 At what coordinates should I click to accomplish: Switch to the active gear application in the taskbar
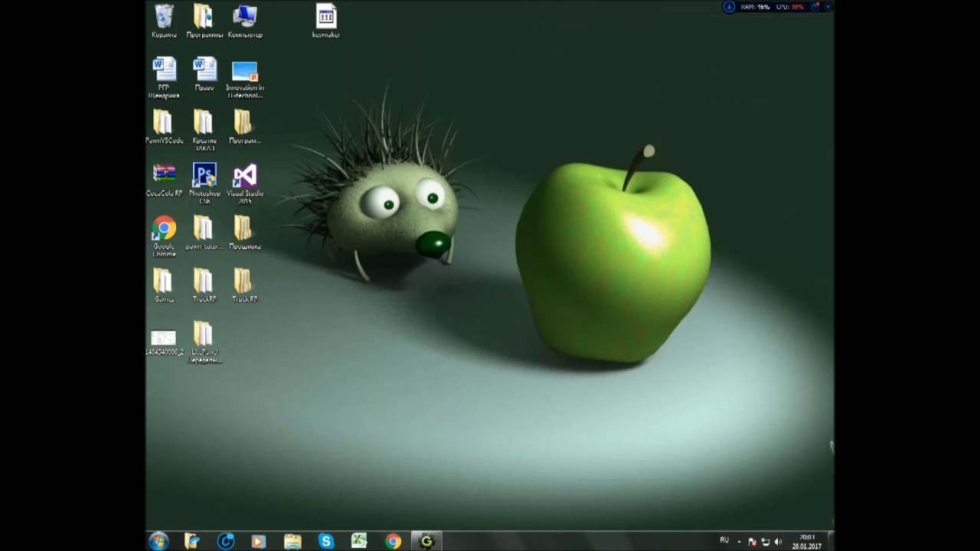click(426, 541)
